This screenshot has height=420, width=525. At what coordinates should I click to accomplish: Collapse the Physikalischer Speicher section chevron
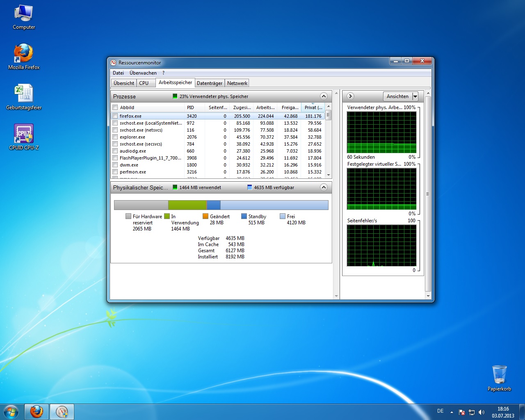[x=324, y=187]
